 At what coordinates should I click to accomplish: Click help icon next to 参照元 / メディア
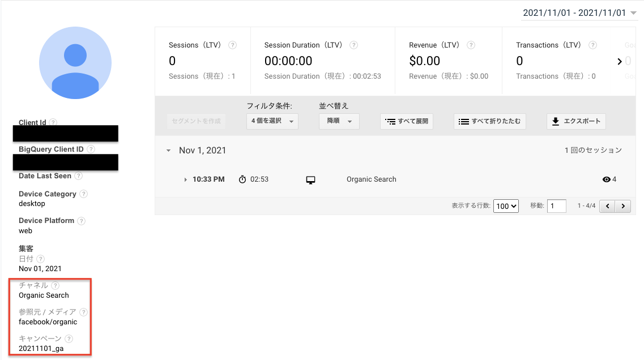point(83,312)
